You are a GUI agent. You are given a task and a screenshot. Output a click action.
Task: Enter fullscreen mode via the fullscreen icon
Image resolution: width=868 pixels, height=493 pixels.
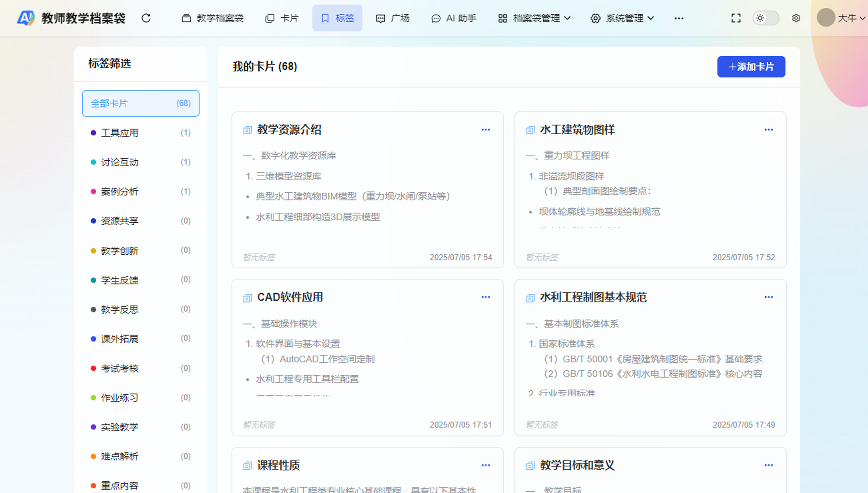[736, 18]
